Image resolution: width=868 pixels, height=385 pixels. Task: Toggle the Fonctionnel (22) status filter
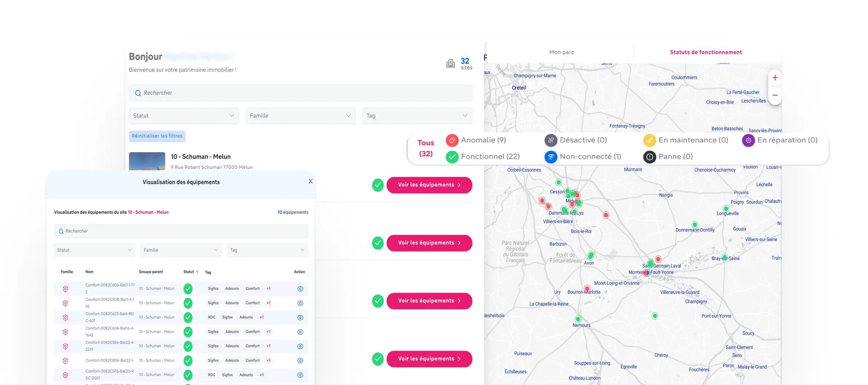click(x=490, y=157)
